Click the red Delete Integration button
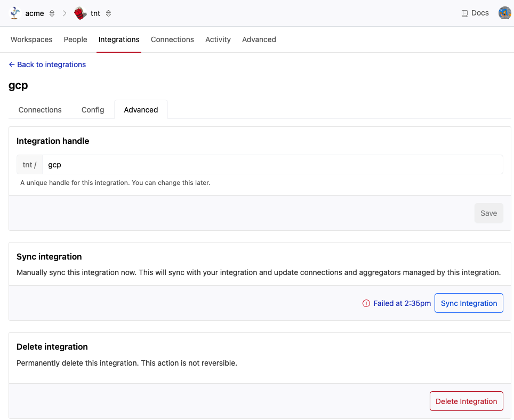 pos(466,401)
